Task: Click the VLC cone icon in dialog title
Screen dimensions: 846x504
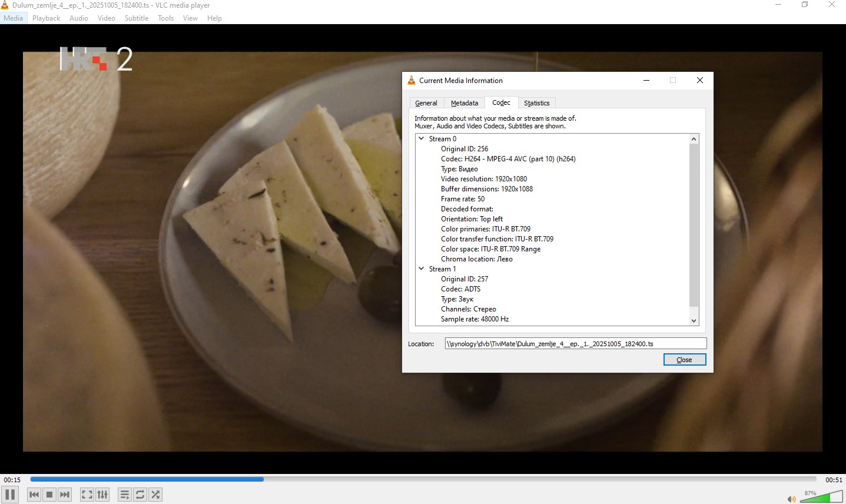Action: click(412, 81)
